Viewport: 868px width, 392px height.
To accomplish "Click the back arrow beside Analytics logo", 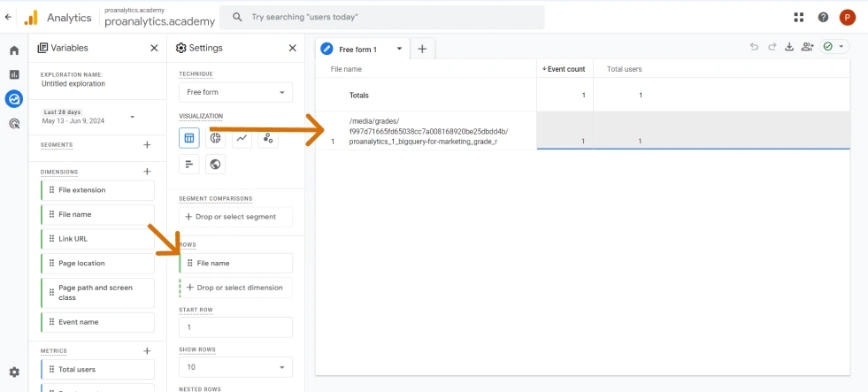I will 8,17.
